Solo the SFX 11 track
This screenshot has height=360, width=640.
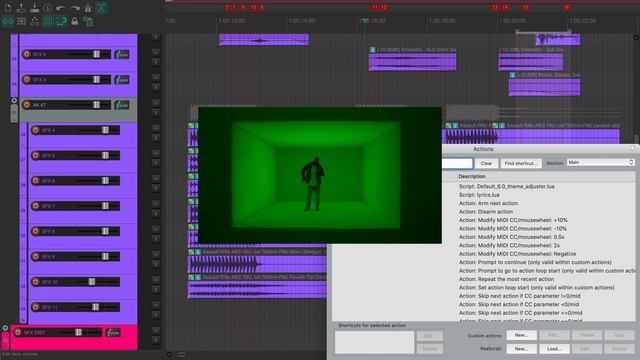[x=156, y=315]
